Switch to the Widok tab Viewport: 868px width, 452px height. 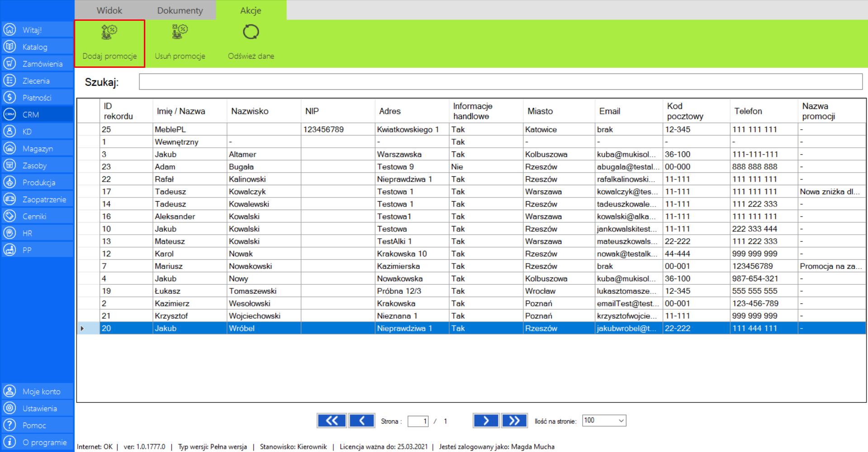point(109,10)
